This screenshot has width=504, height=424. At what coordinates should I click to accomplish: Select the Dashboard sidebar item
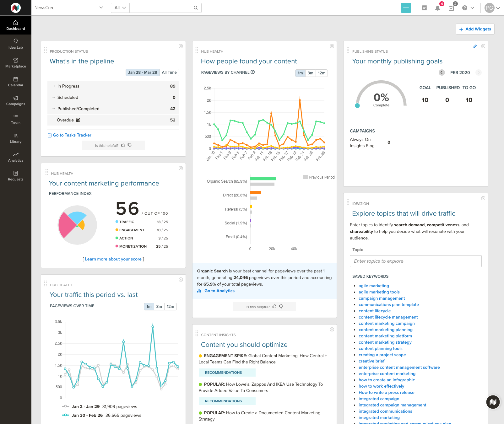16,25
